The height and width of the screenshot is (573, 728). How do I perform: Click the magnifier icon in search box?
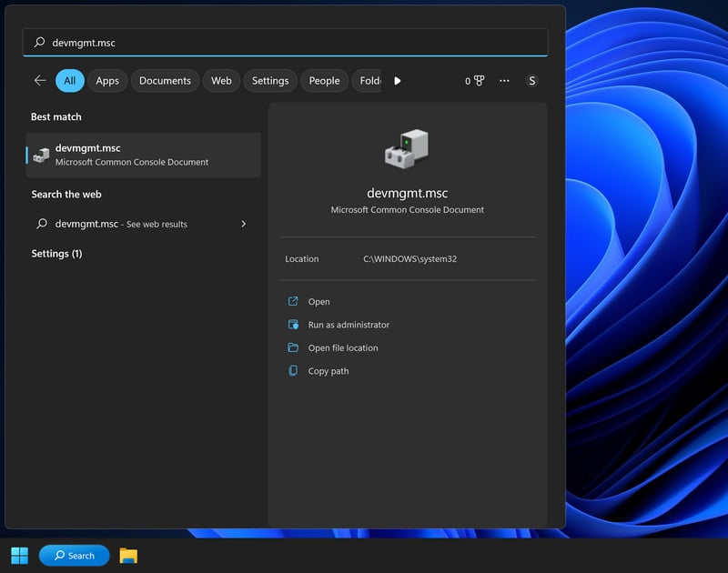point(39,43)
